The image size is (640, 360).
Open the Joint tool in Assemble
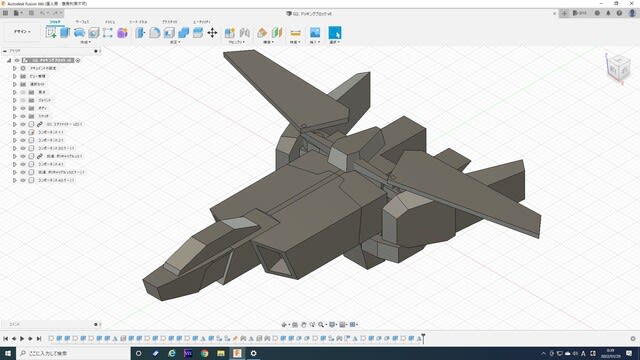tap(244, 33)
